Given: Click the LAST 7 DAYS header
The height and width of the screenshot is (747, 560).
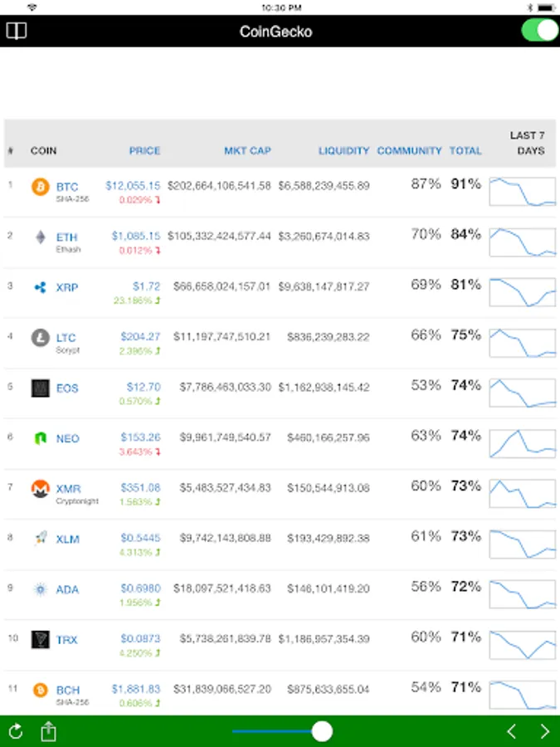Looking at the screenshot, I should 527,143.
